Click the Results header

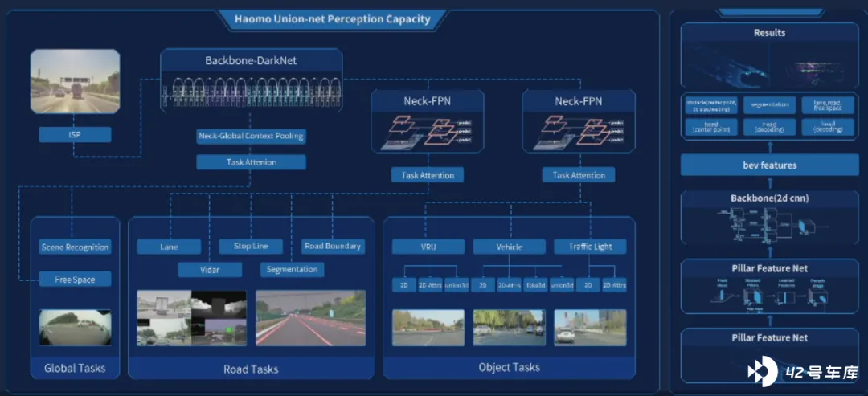(769, 33)
